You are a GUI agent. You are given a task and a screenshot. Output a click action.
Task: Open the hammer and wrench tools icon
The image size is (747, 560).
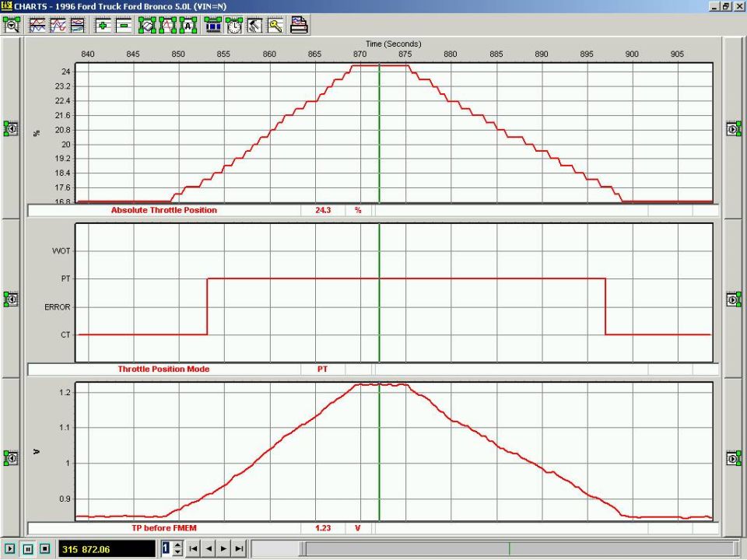point(254,25)
